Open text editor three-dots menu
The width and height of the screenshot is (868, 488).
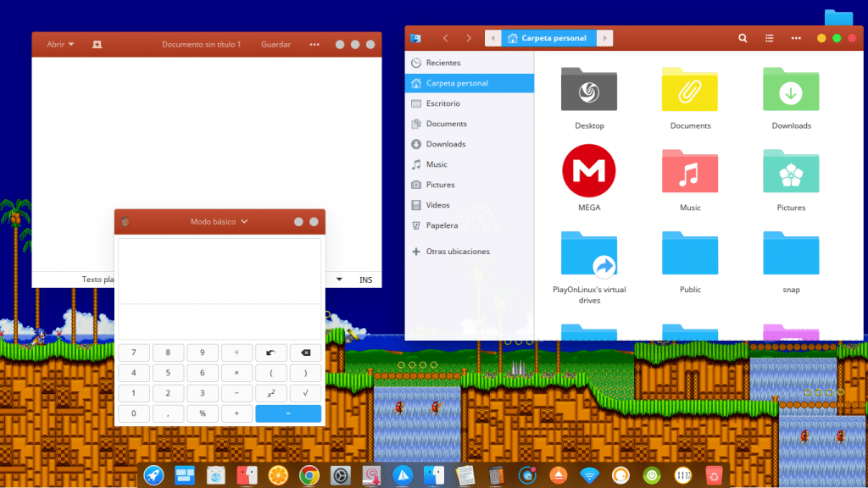(x=314, y=44)
